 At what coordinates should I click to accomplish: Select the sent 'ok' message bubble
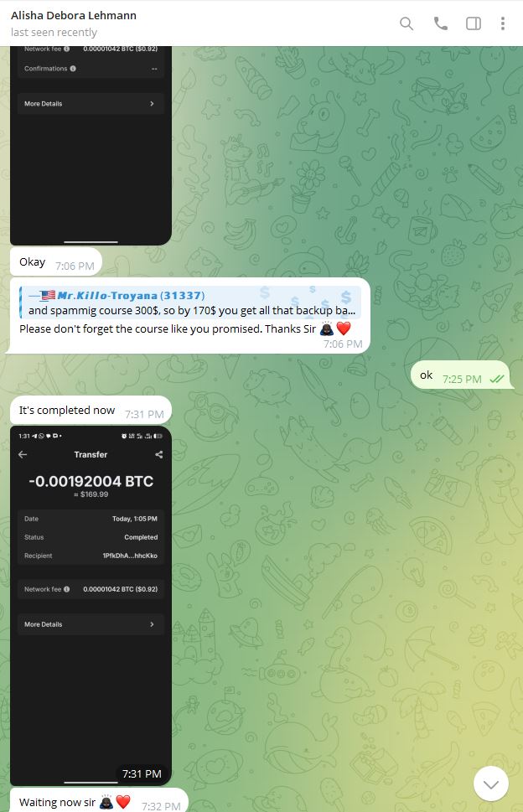(460, 375)
